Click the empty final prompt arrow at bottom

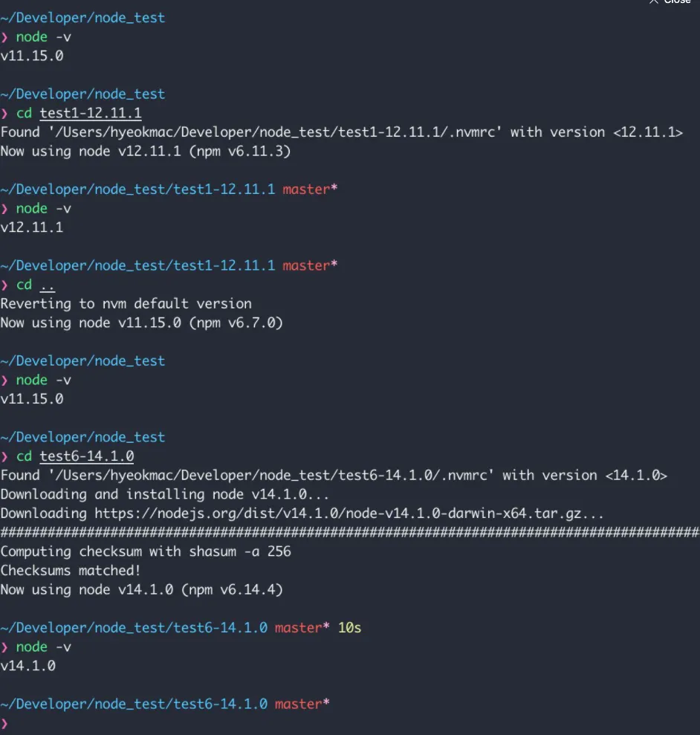pos(4,723)
